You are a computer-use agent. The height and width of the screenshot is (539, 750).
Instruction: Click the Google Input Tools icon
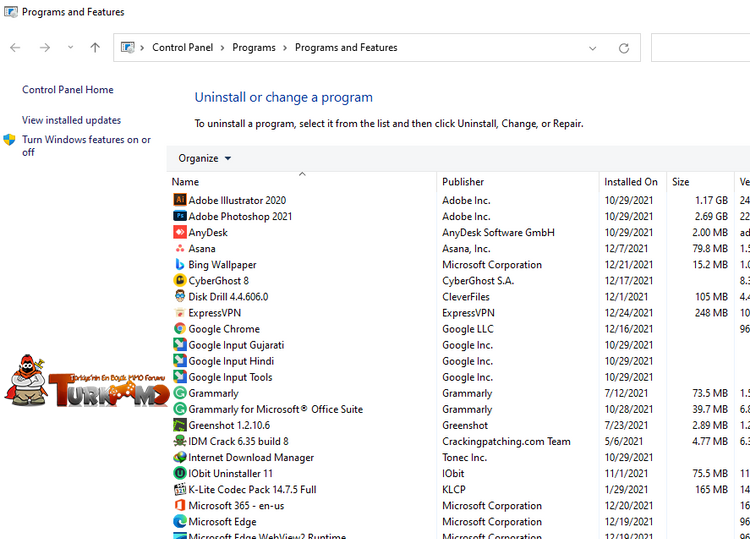pyautogui.click(x=180, y=377)
